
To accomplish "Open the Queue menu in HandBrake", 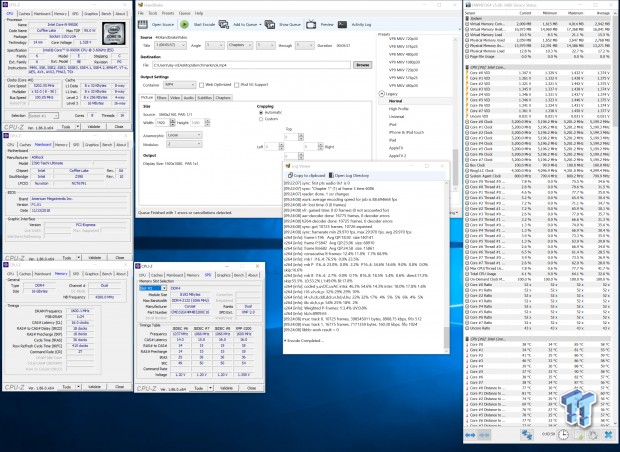I will point(184,13).
